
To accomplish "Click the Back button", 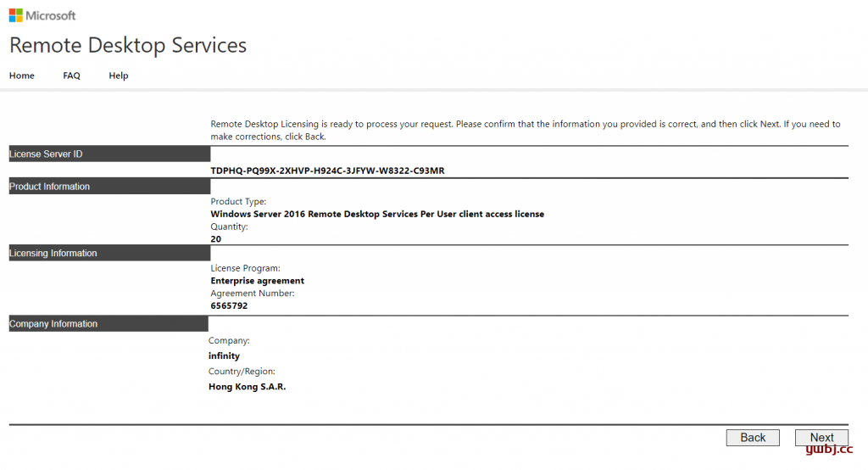I will [753, 437].
